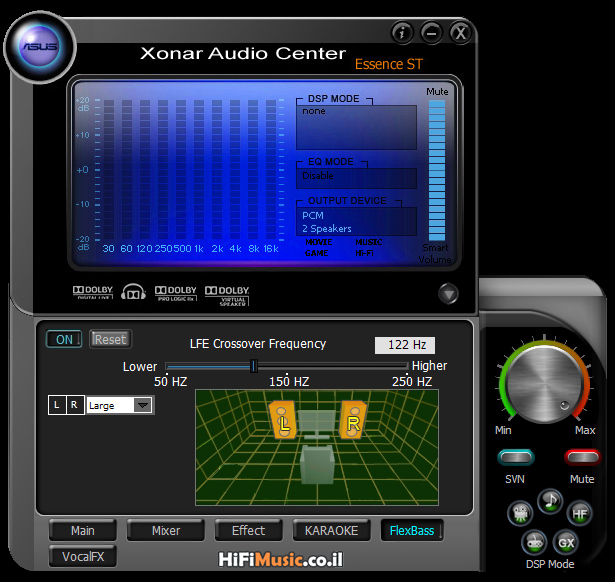Click the 50 HZ slider mark label
The width and height of the screenshot is (615, 582).
(x=170, y=381)
